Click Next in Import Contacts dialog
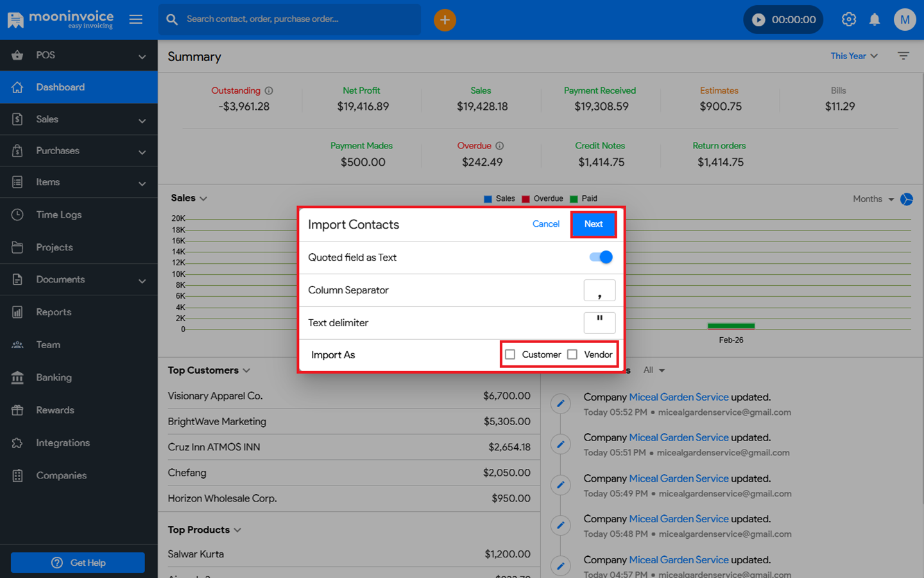 pyautogui.click(x=594, y=224)
